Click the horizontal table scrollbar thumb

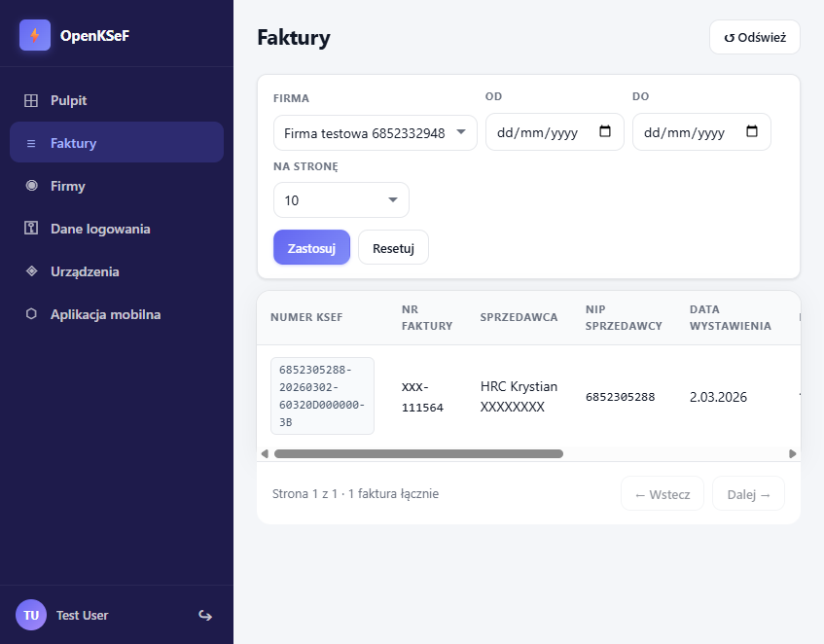[418, 453]
